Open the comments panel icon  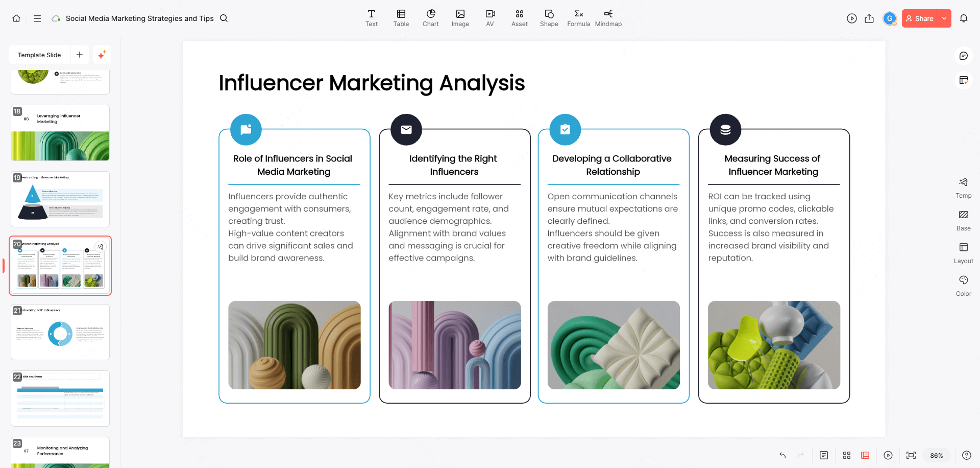[963, 56]
